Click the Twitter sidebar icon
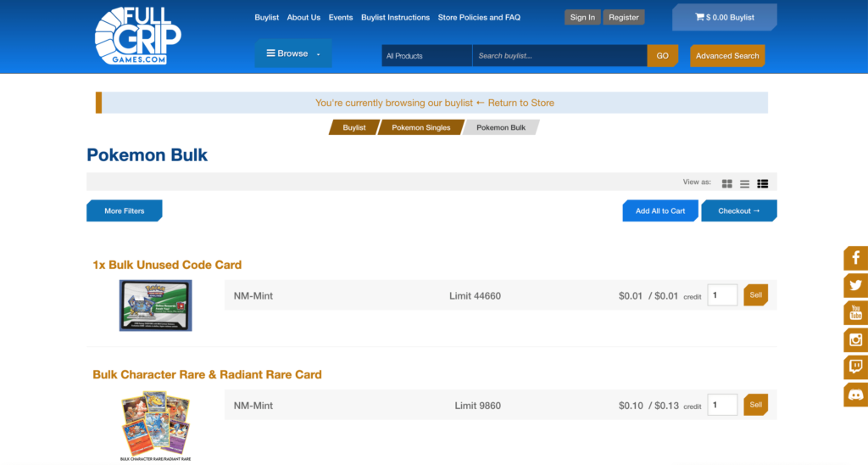Image resolution: width=868 pixels, height=465 pixels. pyautogui.click(x=856, y=285)
